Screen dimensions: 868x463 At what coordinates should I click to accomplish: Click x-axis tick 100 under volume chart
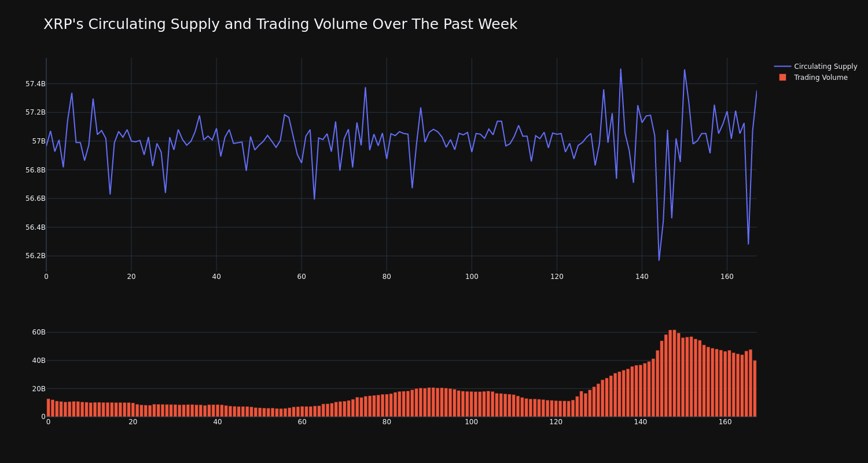472,422
